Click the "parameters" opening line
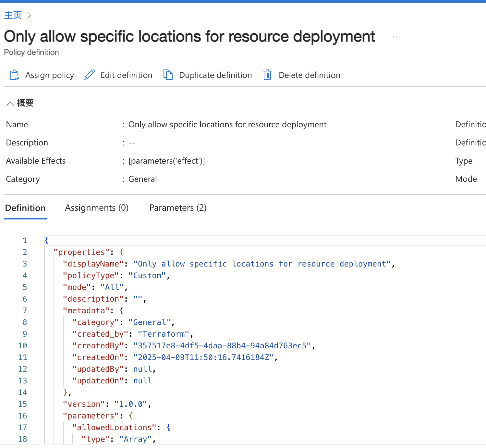This screenshot has width=486, height=448. (x=98, y=416)
